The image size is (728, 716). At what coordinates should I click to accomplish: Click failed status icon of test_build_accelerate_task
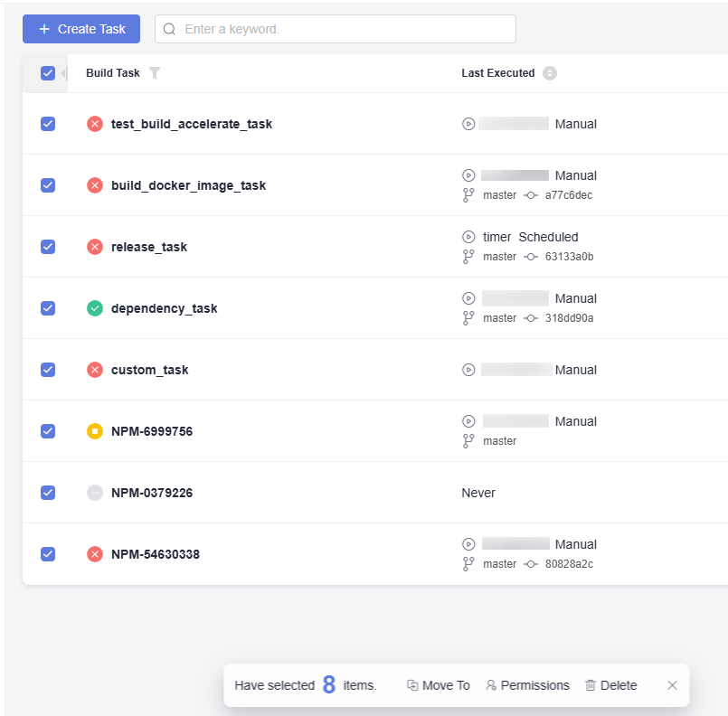click(95, 124)
